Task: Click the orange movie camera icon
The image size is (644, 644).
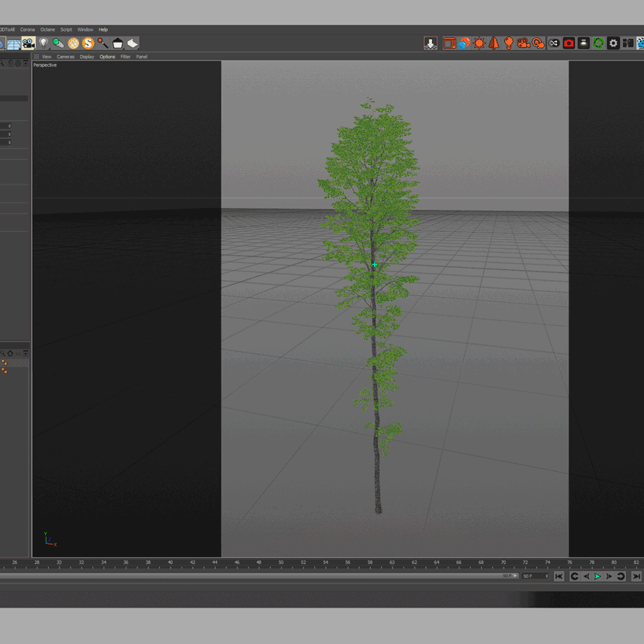Action: [x=524, y=43]
